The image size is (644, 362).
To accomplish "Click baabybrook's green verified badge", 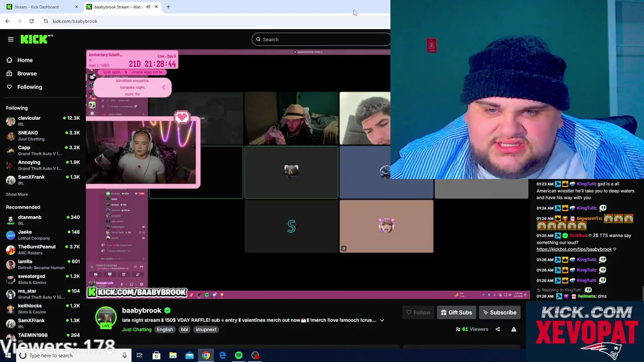I will coord(168,311).
